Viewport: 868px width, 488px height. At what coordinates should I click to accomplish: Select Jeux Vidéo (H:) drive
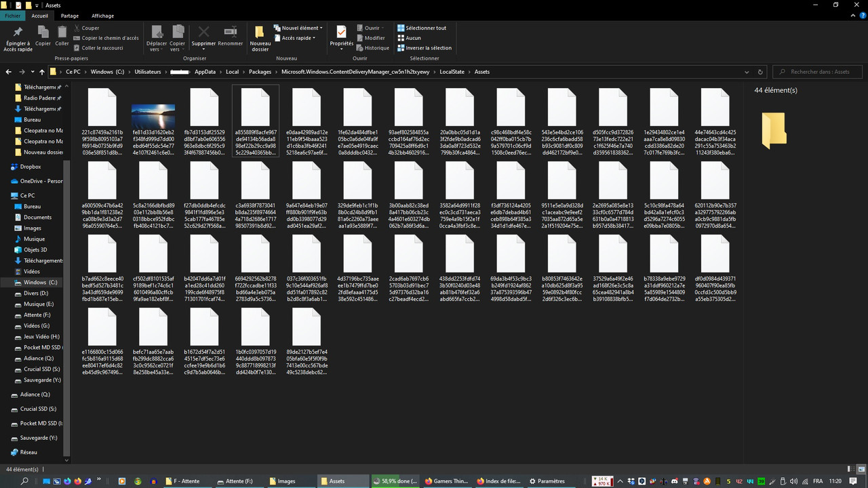38,337
